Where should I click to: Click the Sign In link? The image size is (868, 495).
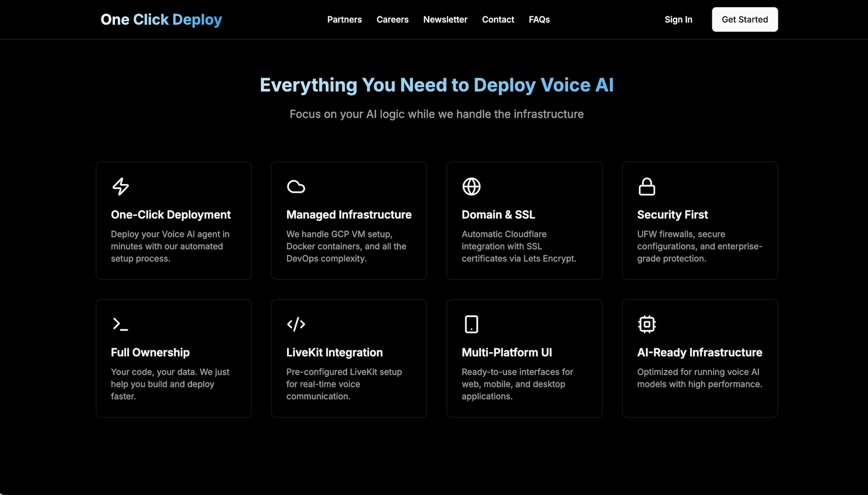[x=678, y=20]
